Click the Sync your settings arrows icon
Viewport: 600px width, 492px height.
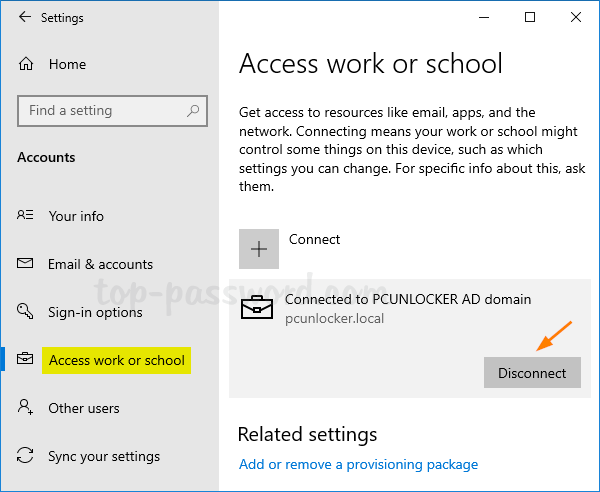point(27,456)
